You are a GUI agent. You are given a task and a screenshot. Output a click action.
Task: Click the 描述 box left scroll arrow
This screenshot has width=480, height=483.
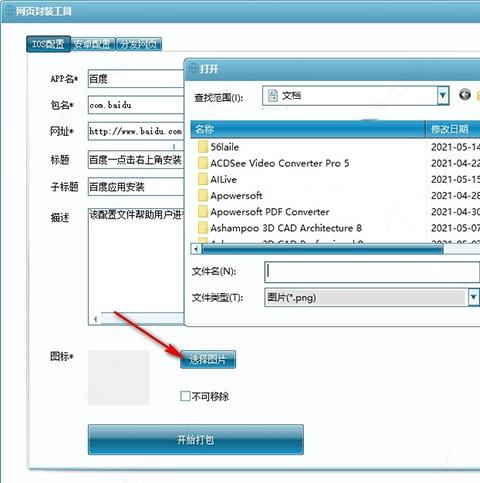pos(95,319)
